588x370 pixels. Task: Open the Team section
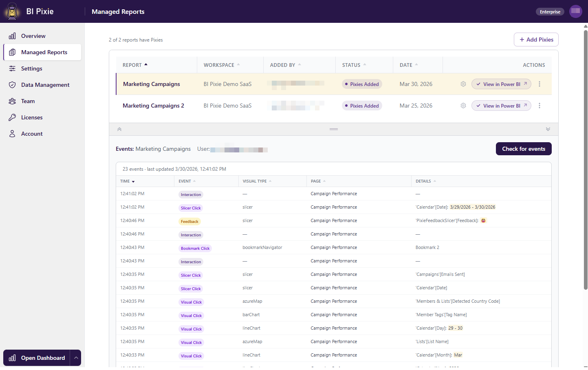click(x=28, y=101)
